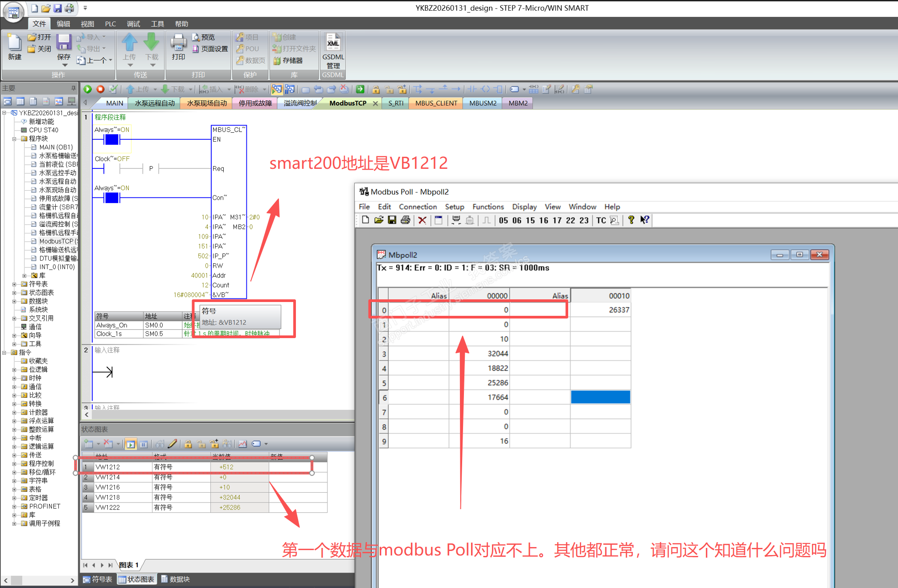Select the 数据块 bottom panel tab
The image size is (898, 588).
click(176, 579)
